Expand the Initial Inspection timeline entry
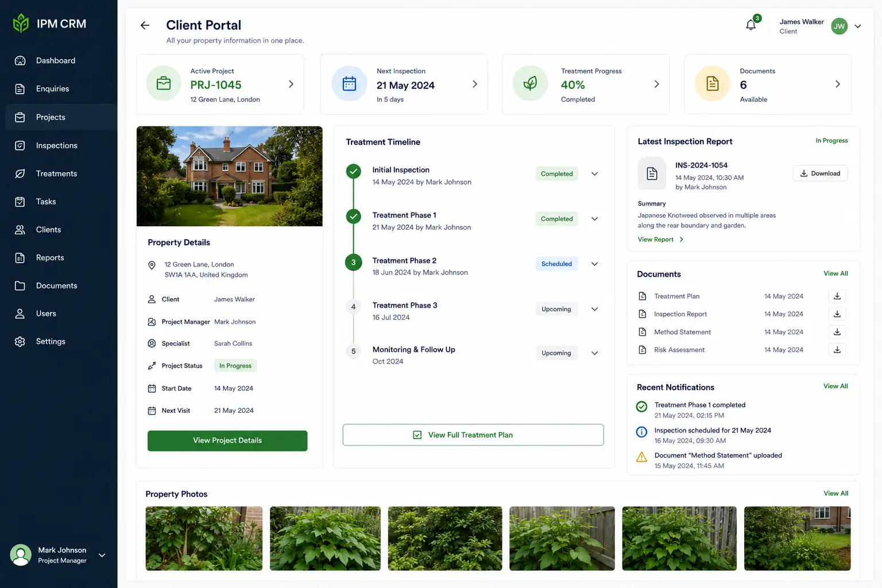Viewport: 882px width, 588px height. (594, 174)
